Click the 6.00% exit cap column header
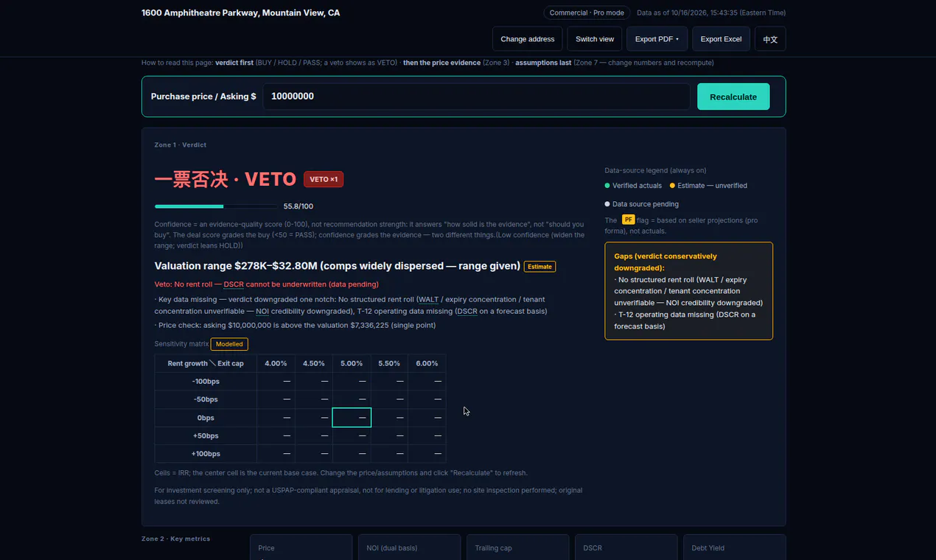936x560 pixels. tap(427, 363)
